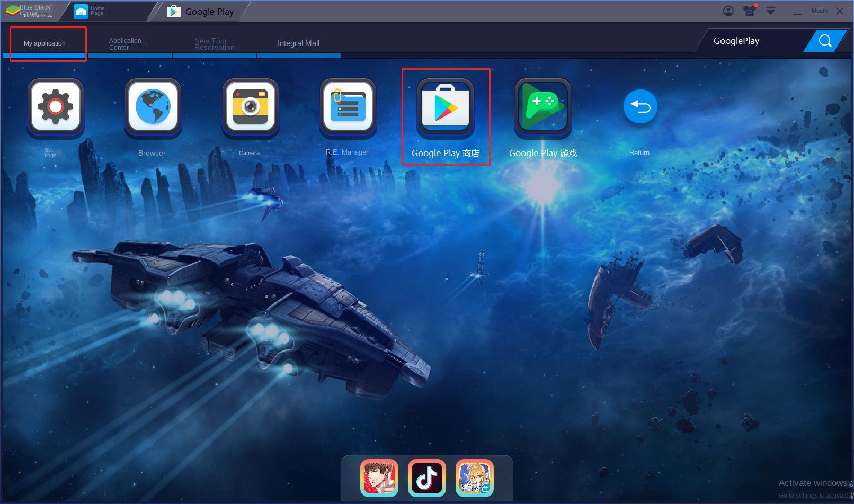Expand the title bar dropdown arrow menu
Viewport: 854px width, 504px height.
771,11
